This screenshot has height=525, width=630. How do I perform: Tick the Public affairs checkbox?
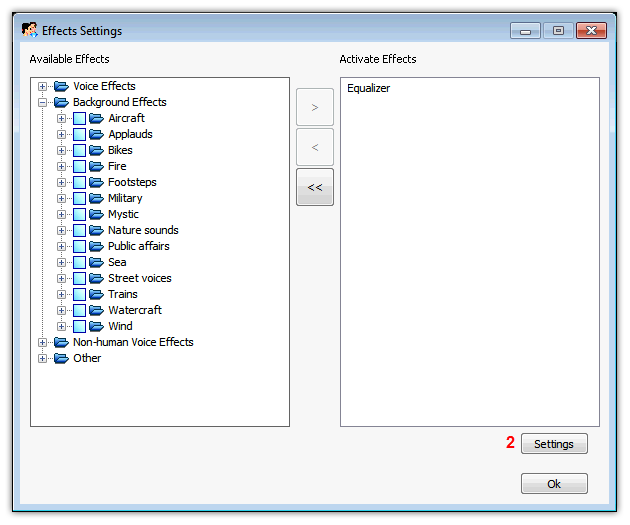(79, 246)
